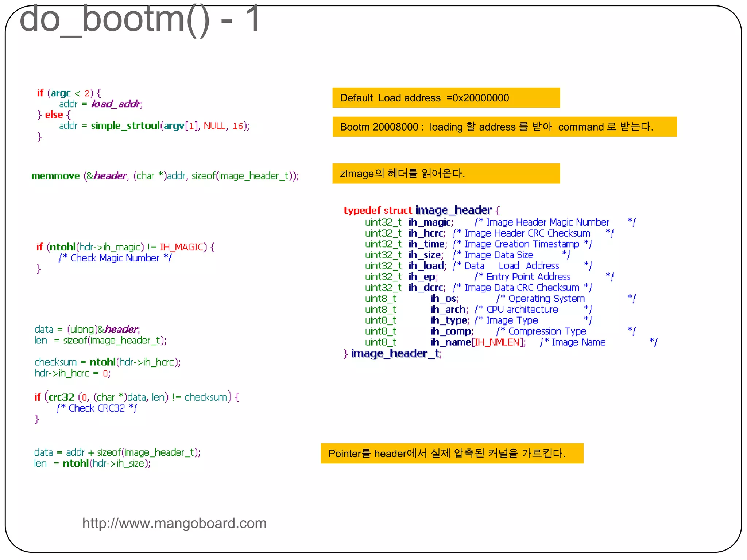
Task: Click the "if (crc32 (0, (char *)data, len)" line
Action: pyautogui.click(x=137, y=397)
